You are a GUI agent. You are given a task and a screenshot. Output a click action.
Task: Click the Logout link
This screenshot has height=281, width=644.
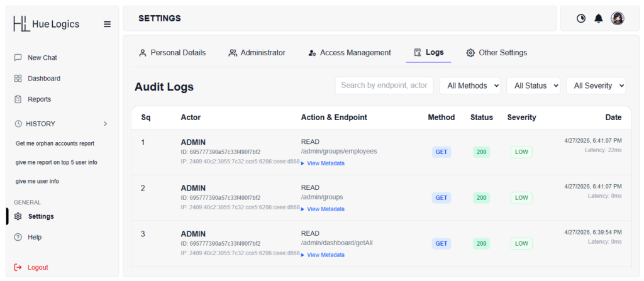[37, 267]
